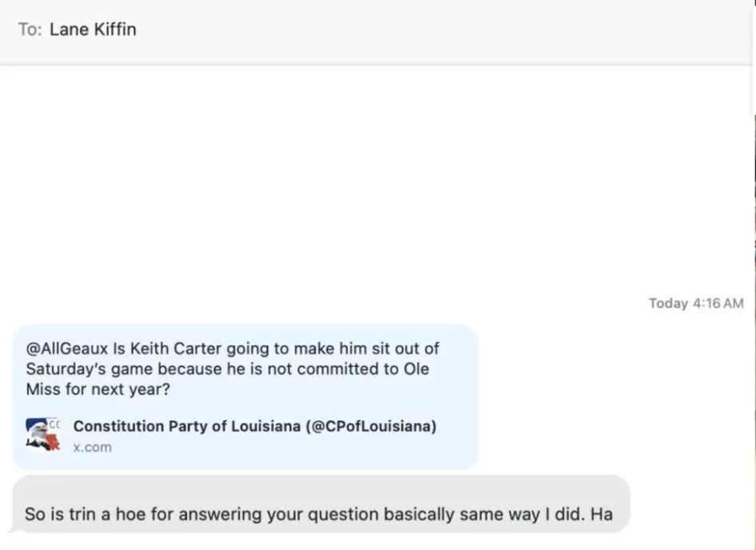The height and width of the screenshot is (550, 756).
Task: Click the Lane Kiffin recipient name
Action: tap(93, 30)
